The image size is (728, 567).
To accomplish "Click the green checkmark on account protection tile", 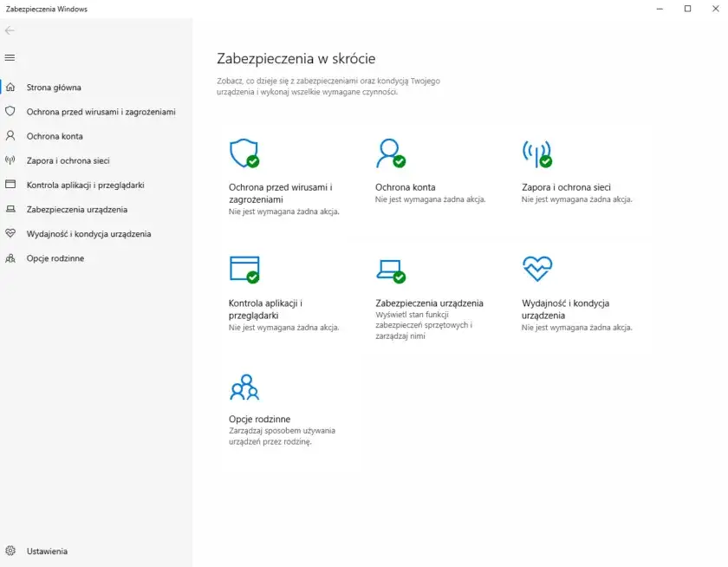I will (400, 162).
